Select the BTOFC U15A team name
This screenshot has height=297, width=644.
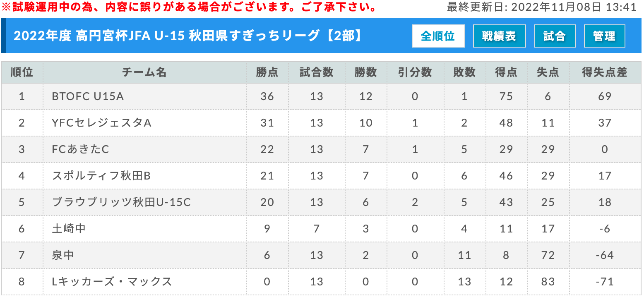[88, 96]
